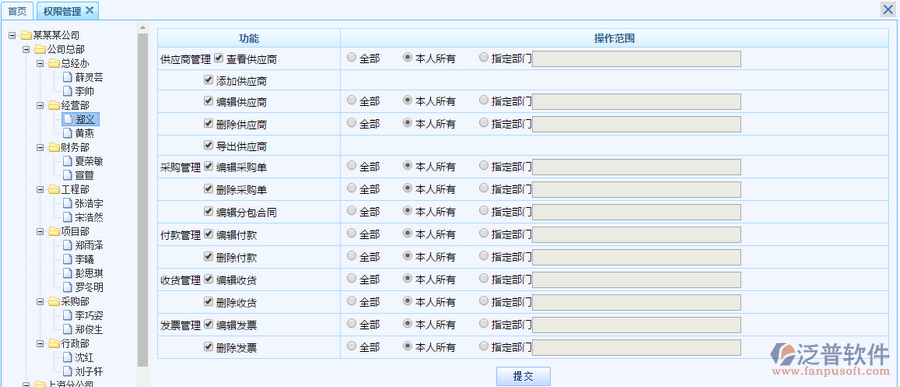The image size is (900, 387).
Task: Click the 财务部 folder icon
Action: tap(54, 147)
